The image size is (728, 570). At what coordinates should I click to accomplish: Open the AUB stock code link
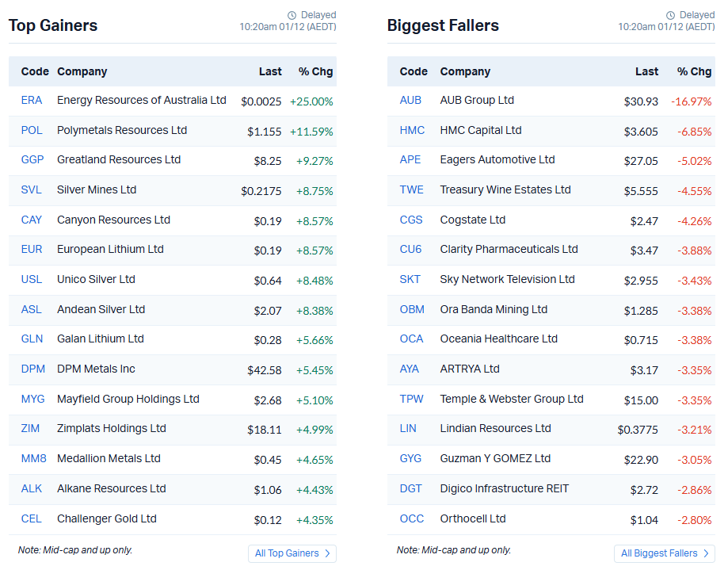[410, 101]
